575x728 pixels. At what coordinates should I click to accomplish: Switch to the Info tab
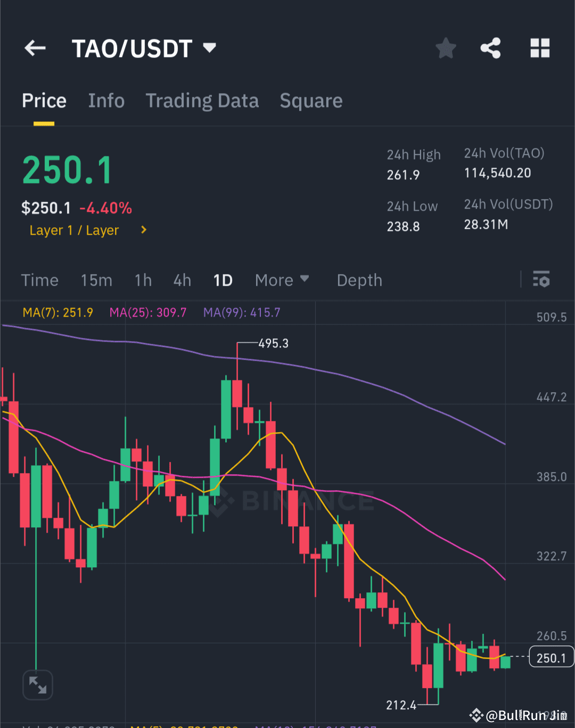tap(106, 101)
